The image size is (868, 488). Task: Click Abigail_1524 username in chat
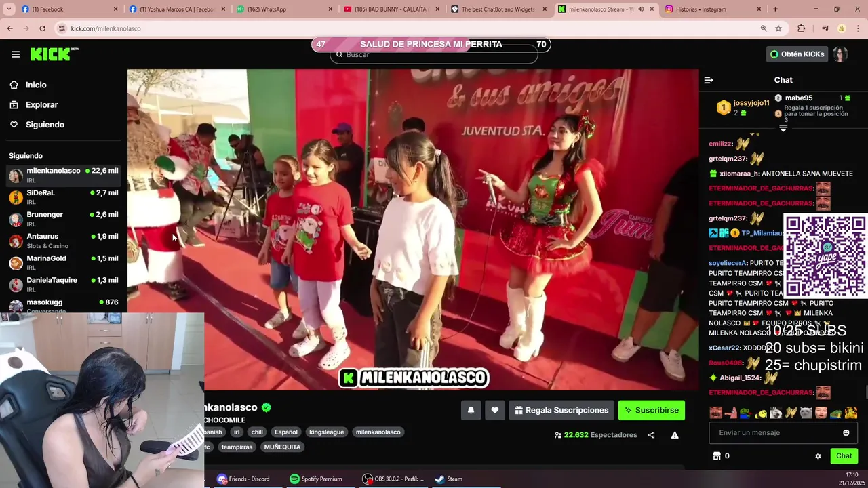point(740,378)
